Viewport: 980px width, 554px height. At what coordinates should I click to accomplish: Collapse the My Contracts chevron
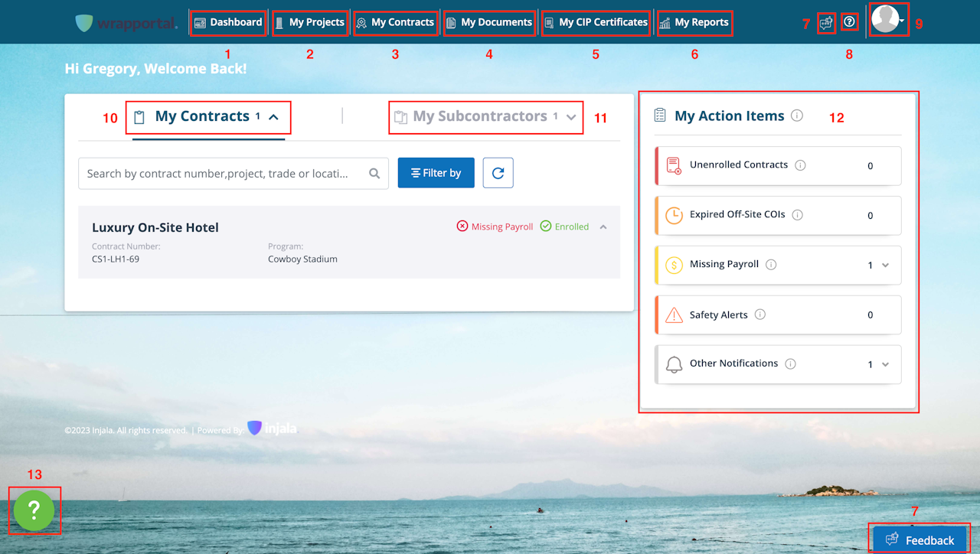[273, 117]
